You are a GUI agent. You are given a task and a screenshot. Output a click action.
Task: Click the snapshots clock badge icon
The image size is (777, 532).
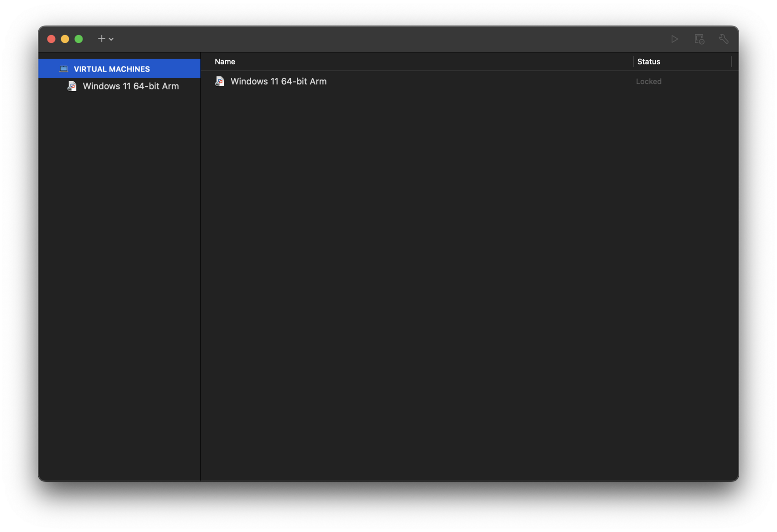point(699,39)
